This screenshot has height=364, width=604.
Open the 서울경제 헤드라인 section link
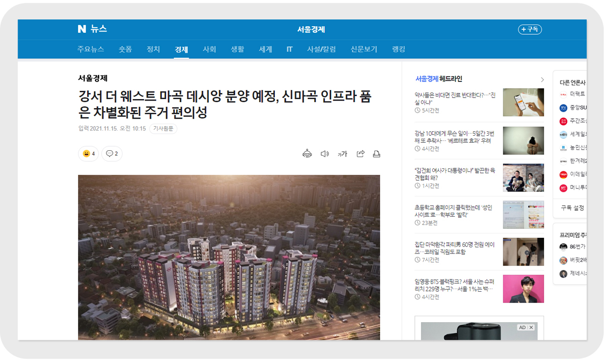438,79
